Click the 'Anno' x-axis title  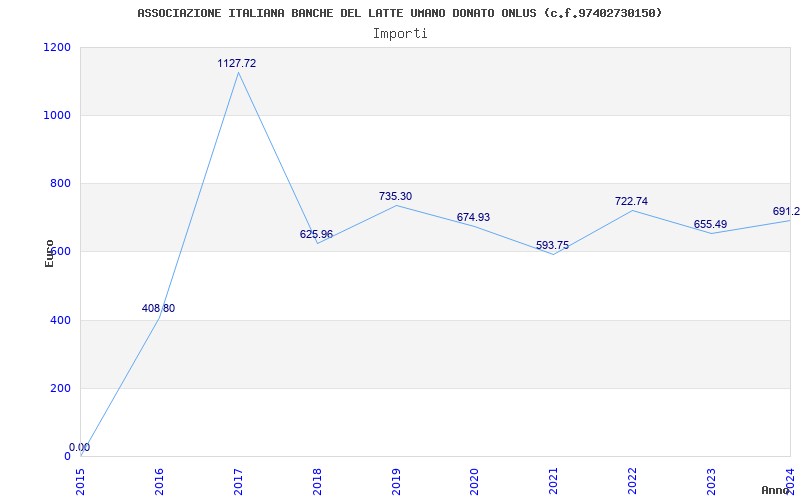[x=775, y=490]
